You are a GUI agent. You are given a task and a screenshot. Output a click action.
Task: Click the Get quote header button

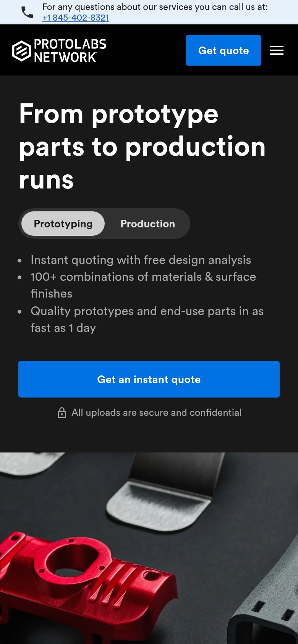[x=223, y=50]
